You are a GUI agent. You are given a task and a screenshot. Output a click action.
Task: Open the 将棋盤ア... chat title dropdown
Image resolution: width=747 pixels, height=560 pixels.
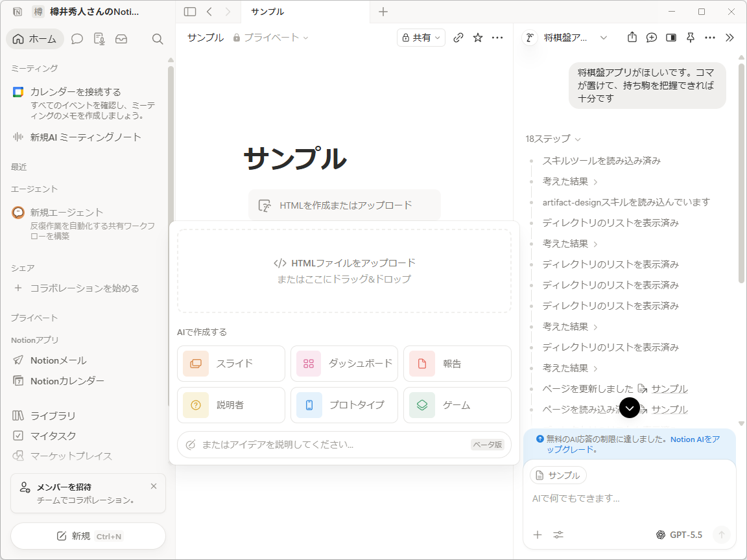pyautogui.click(x=576, y=38)
